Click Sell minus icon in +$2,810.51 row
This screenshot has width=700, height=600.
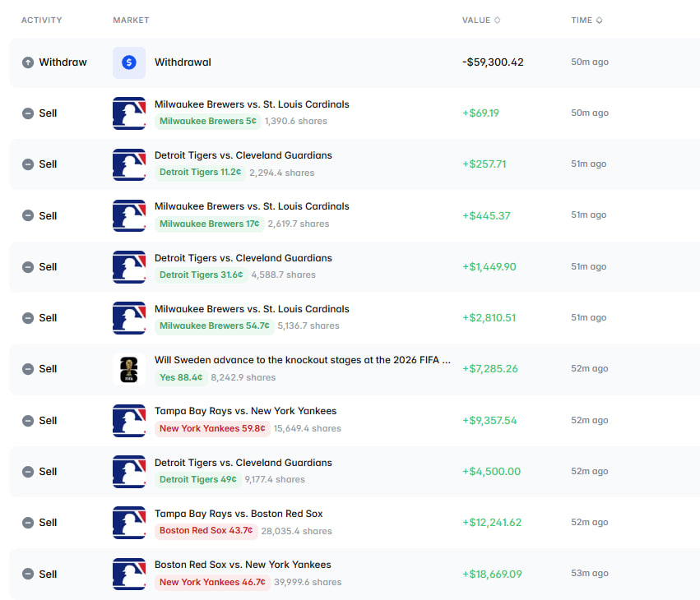[28, 318]
